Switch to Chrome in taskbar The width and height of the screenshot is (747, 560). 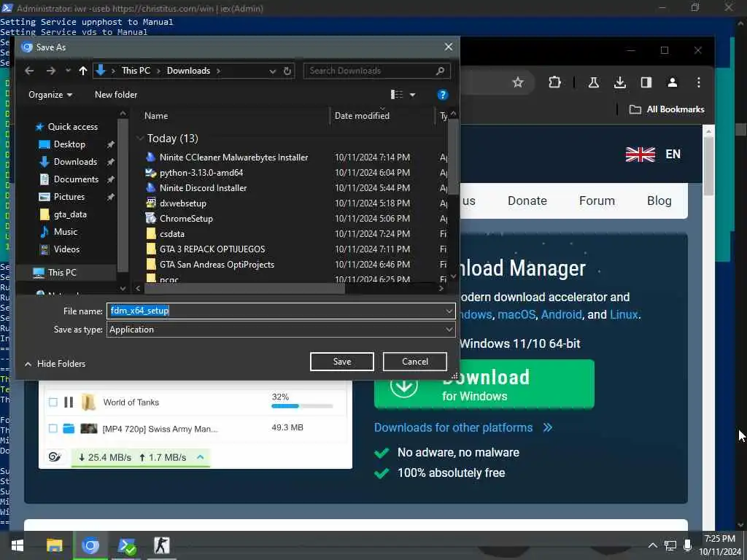coord(90,545)
